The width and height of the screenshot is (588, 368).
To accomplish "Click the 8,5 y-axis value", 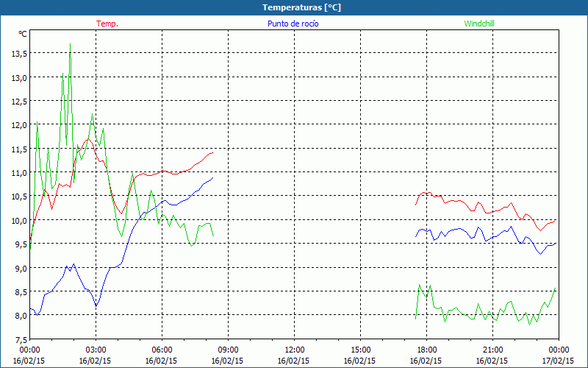I will click(x=21, y=291).
